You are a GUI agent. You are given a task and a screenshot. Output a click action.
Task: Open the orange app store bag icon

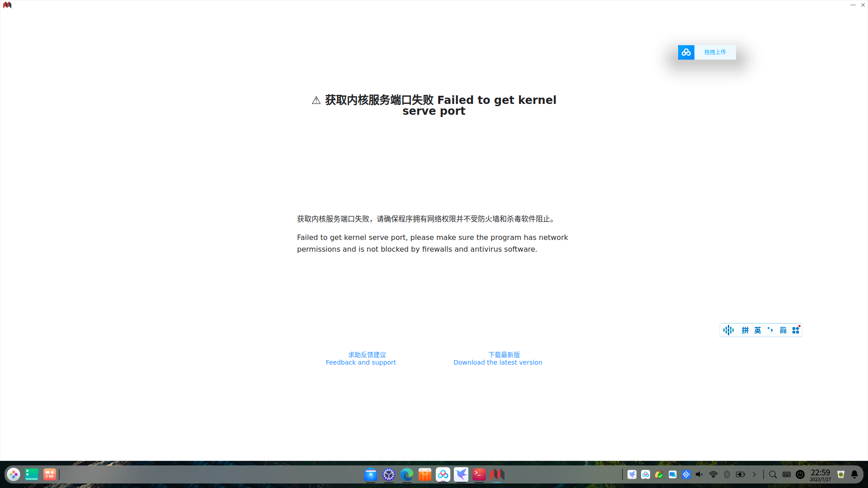pos(425,474)
